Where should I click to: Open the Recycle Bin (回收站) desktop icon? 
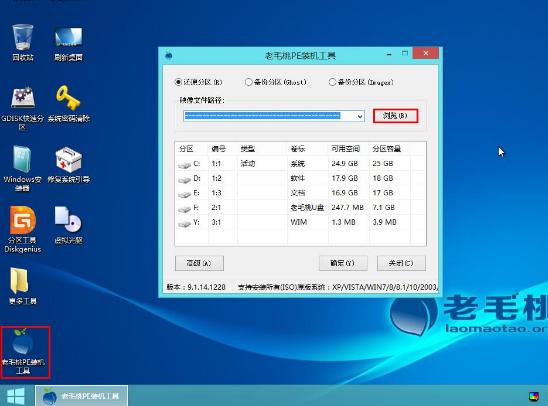[x=23, y=42]
